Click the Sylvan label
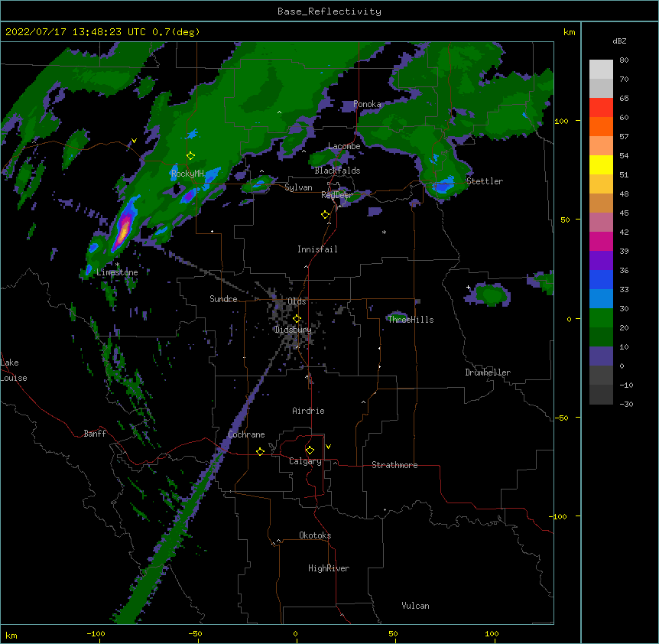659x644 pixels. click(298, 187)
